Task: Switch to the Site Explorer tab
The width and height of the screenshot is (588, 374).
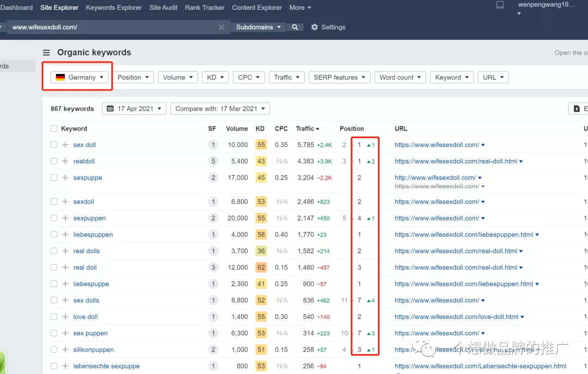Action: (59, 8)
